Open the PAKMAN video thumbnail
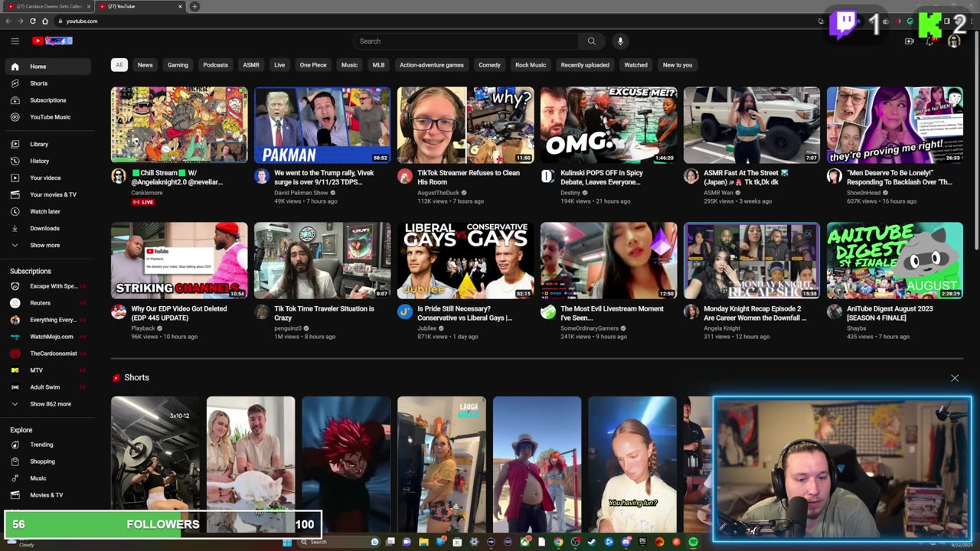 click(x=322, y=125)
